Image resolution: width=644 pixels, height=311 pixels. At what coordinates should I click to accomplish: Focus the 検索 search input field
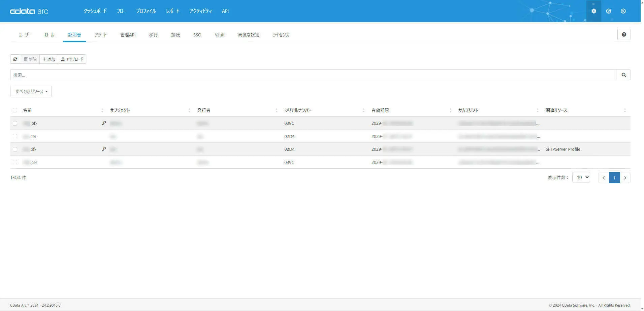pyautogui.click(x=313, y=75)
